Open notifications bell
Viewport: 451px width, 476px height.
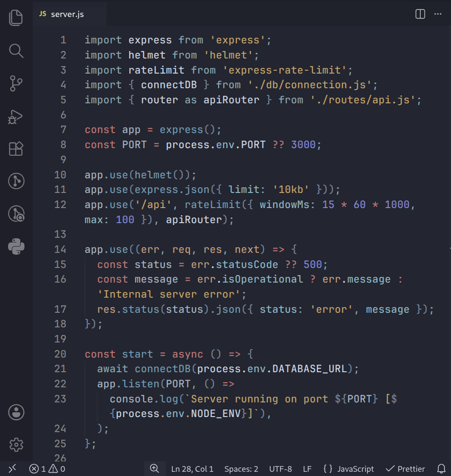click(441, 469)
